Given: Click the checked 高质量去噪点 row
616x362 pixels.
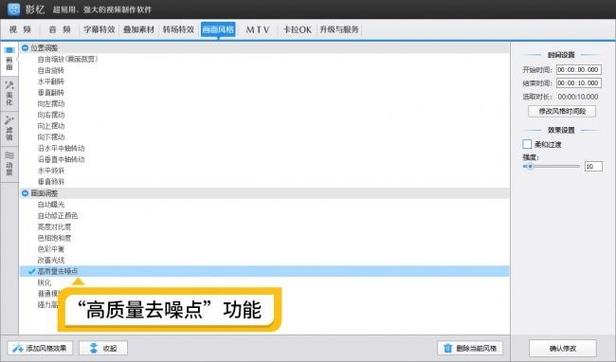Looking at the screenshot, I should 264,271.
